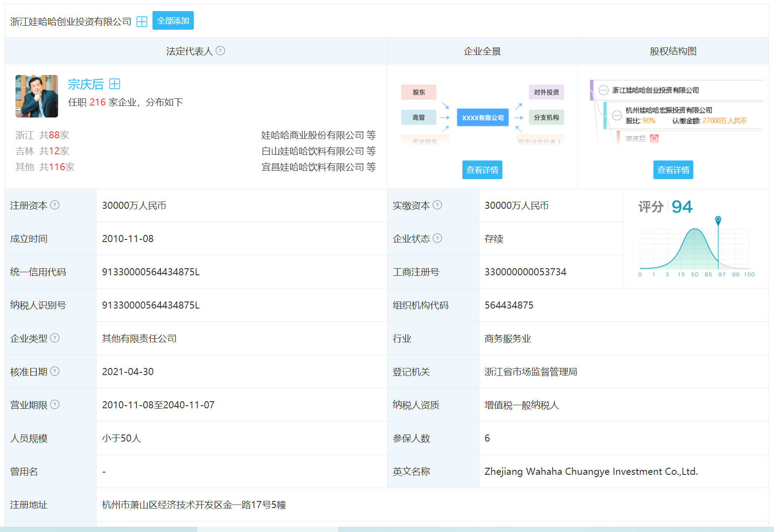
Task: Collapse the 浙江娃哈哈创业投资有限公司 node
Action: [603, 90]
